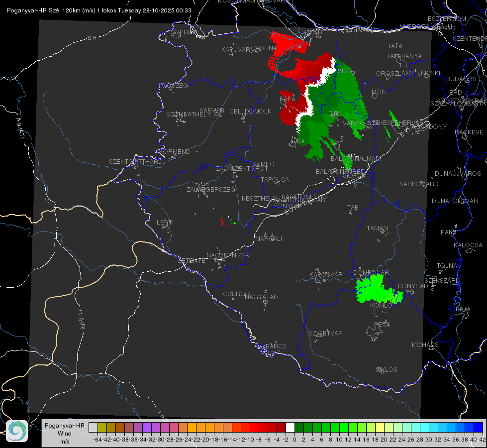Click the TATABANYA city label
This screenshot has height=448, width=487.
(404, 56)
